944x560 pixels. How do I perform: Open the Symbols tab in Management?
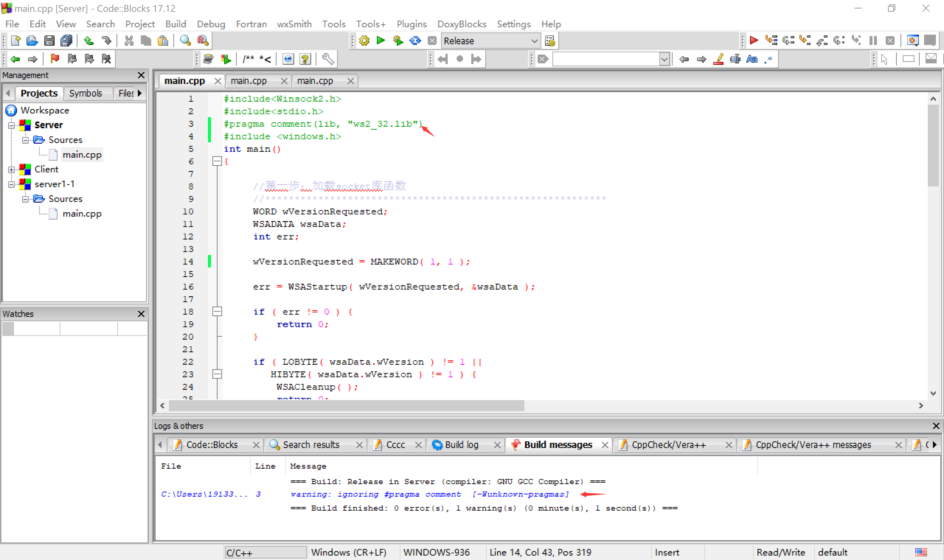(x=85, y=93)
